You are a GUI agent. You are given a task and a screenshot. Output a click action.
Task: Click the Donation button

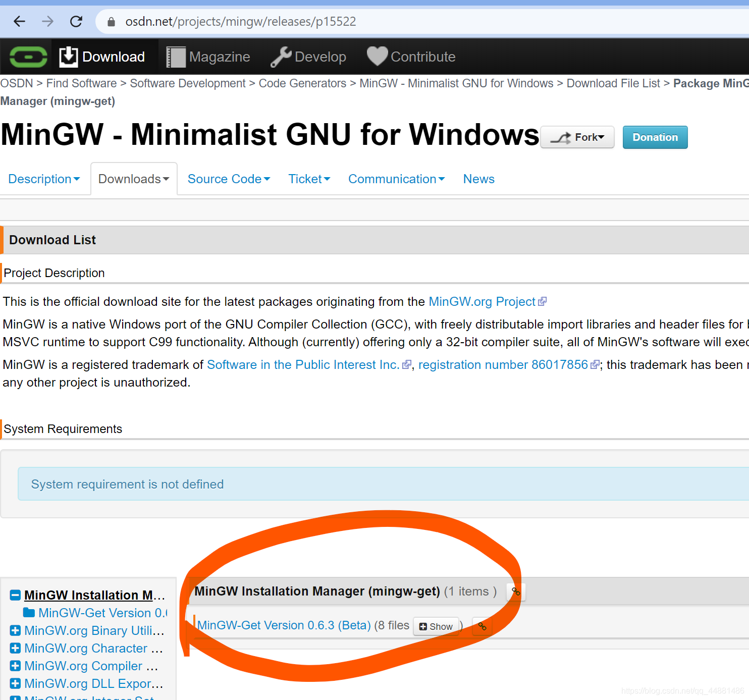point(655,137)
